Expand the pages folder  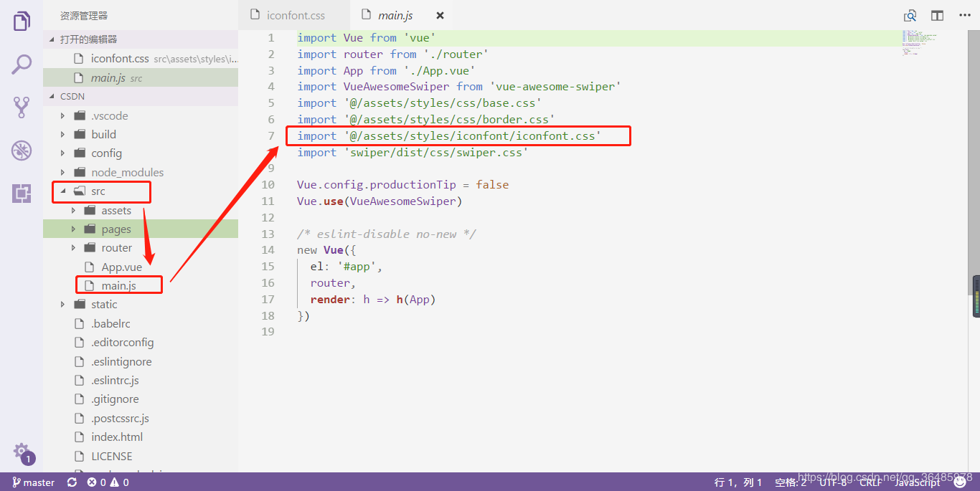click(x=141, y=229)
